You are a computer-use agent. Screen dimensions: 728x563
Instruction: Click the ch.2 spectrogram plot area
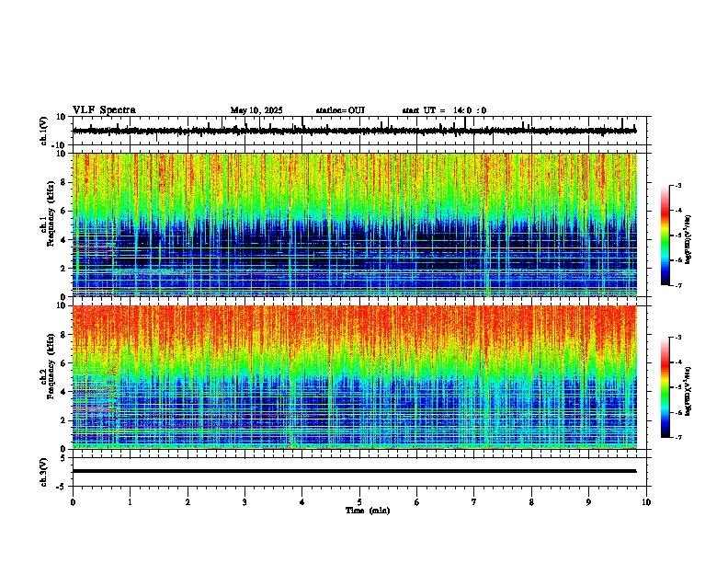[x=354, y=377]
